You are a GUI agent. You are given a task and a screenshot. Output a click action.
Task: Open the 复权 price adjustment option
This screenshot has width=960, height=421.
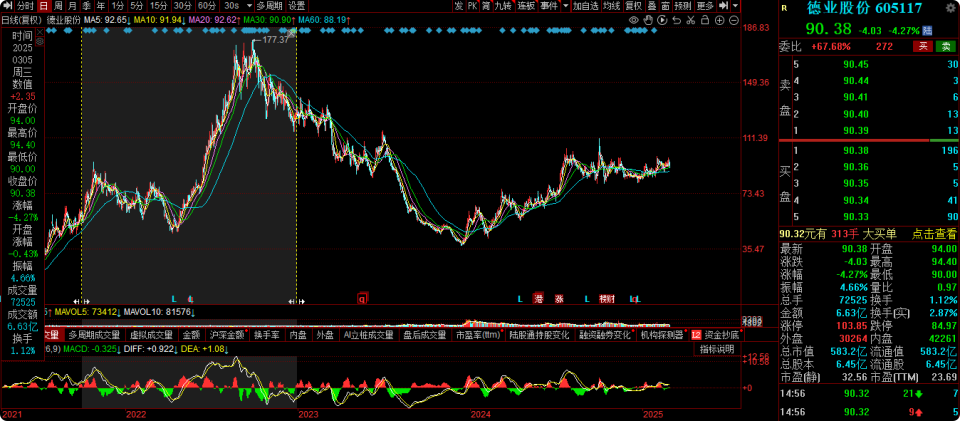coord(634,6)
